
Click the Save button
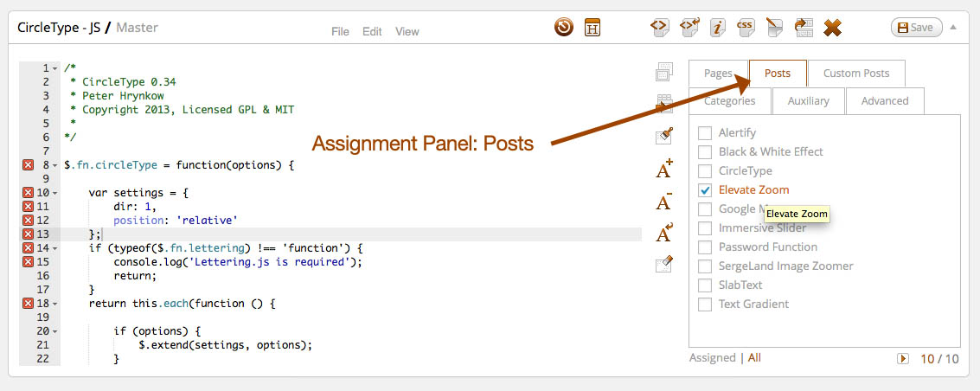coord(915,28)
